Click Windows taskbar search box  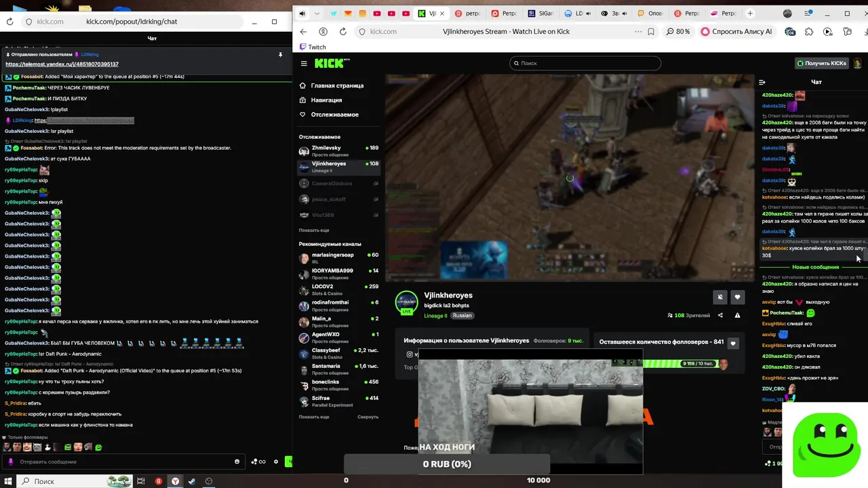click(x=75, y=481)
